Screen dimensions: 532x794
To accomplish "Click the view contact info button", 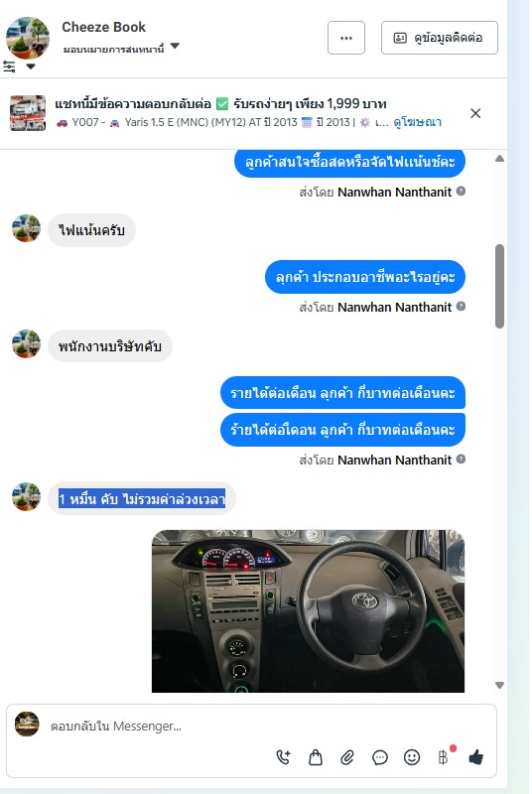I will (440, 38).
